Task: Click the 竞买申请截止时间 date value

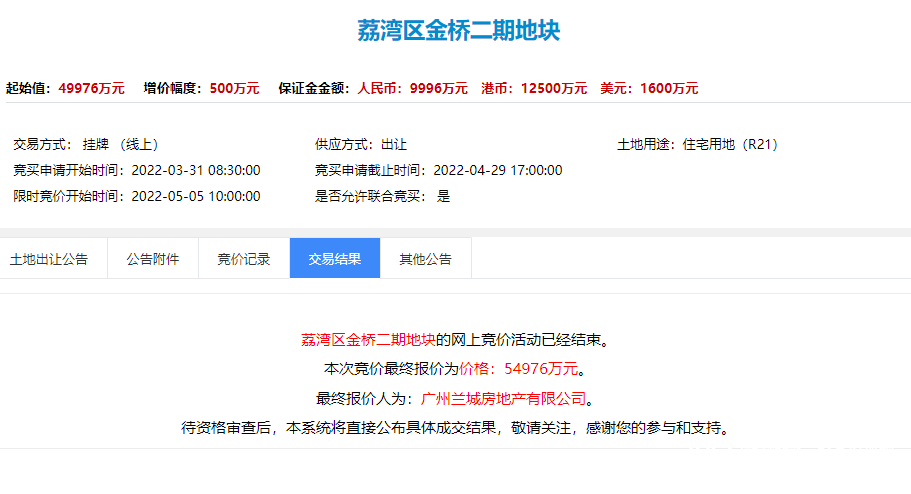Action: click(x=498, y=170)
